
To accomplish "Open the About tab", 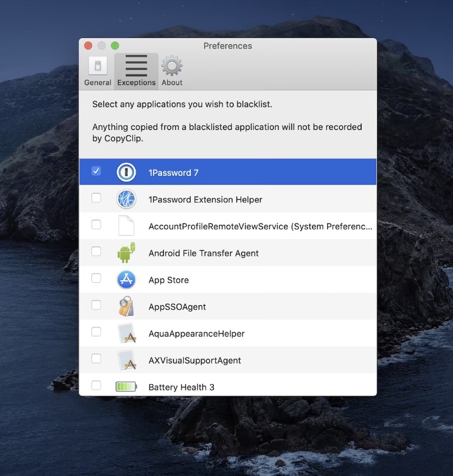I will pyautogui.click(x=172, y=71).
